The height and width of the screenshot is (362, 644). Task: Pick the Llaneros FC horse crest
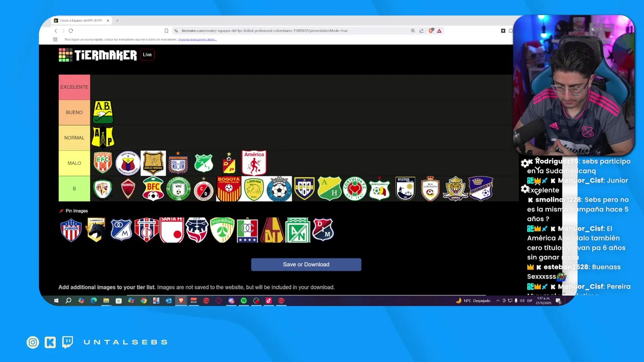[x=96, y=230]
